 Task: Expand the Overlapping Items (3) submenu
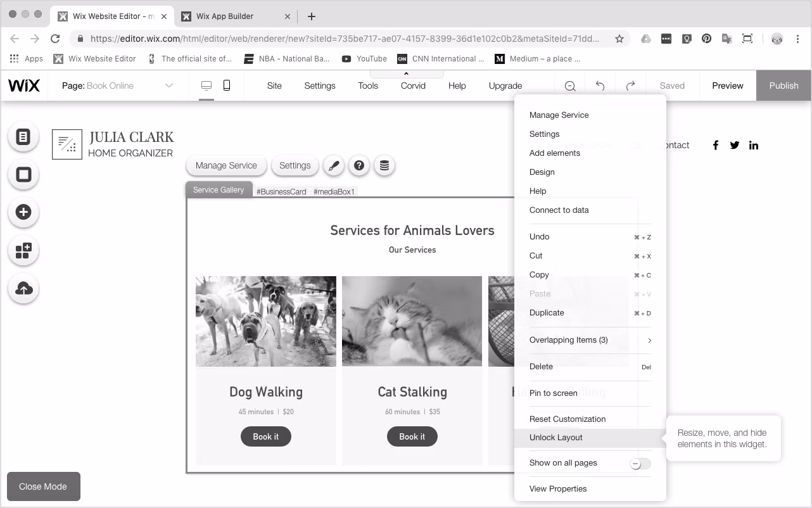[x=590, y=340]
